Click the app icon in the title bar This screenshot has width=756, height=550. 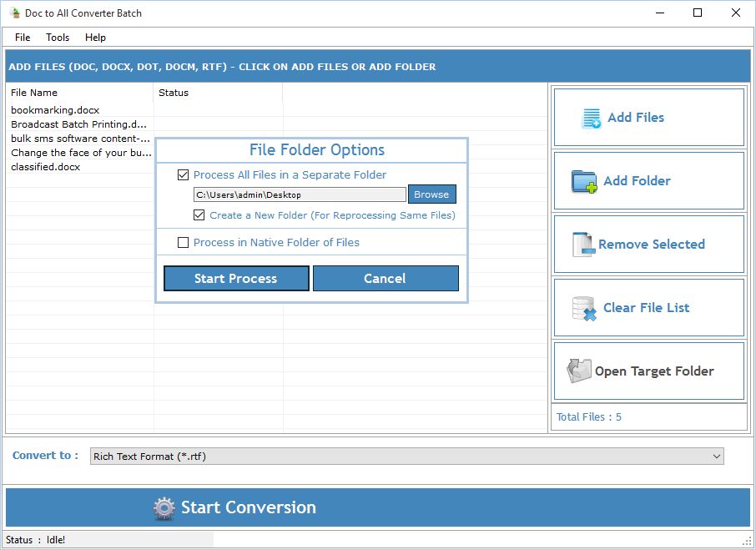point(14,13)
